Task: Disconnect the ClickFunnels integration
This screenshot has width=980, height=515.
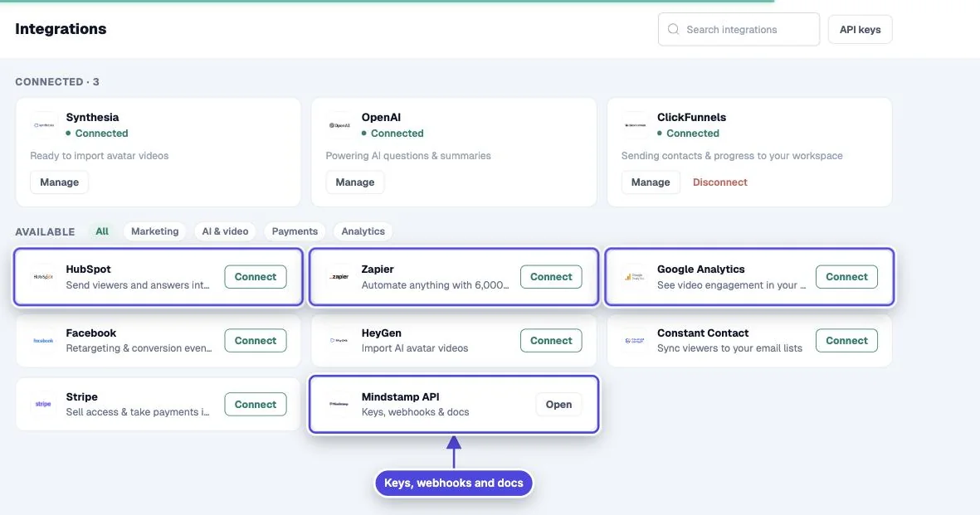Action: click(720, 182)
